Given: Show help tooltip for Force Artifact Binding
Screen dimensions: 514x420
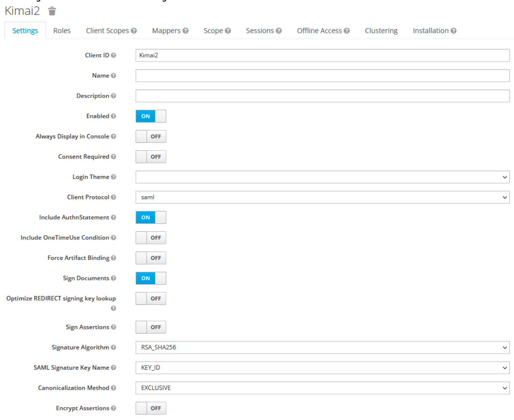Looking at the screenshot, I should pyautogui.click(x=113, y=258).
